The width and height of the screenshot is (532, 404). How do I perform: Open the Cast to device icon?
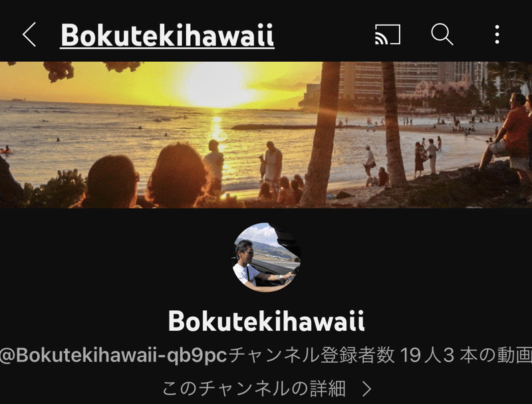[x=388, y=35]
